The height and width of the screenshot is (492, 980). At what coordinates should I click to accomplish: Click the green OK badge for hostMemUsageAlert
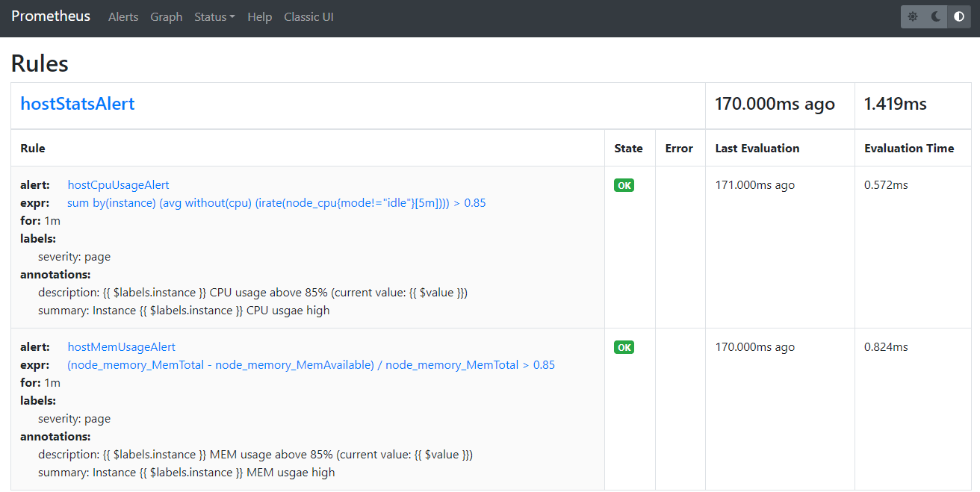(x=624, y=347)
